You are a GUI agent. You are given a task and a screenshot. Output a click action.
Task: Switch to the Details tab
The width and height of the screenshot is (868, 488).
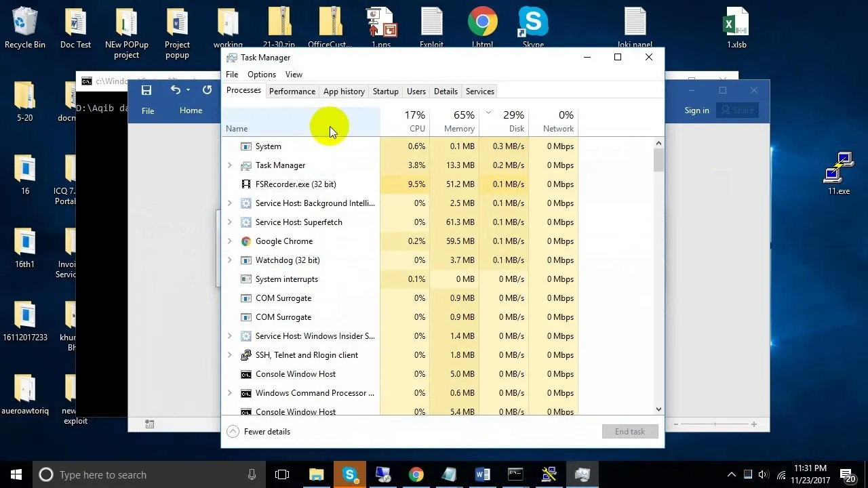point(446,91)
